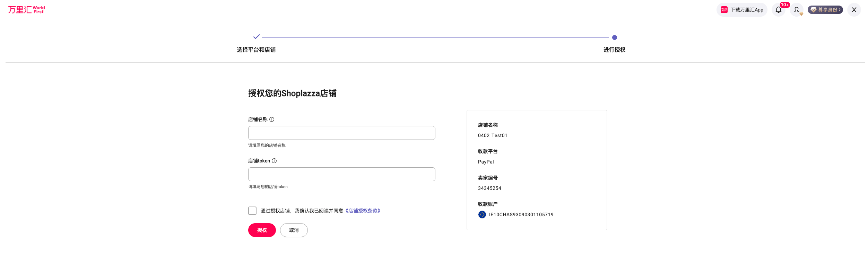This screenshot has width=868, height=277.
Task: Click the diamond icon in 尊享身份 badge
Action: coord(813,10)
